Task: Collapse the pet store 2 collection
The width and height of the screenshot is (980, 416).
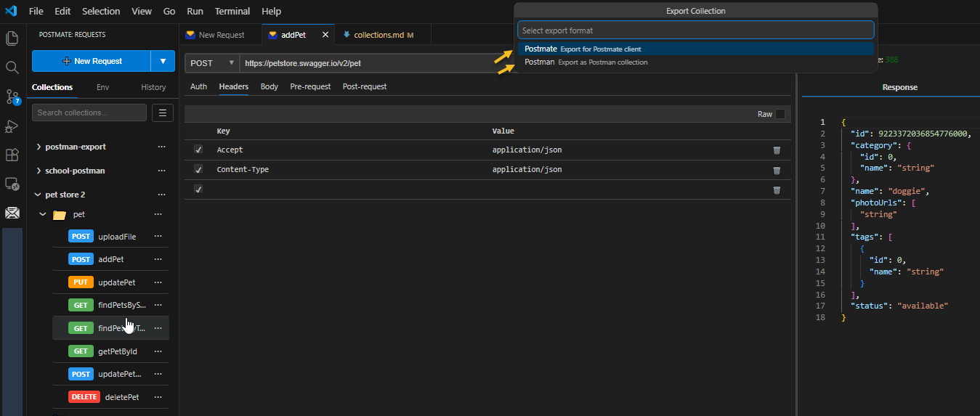Action: coord(39,195)
